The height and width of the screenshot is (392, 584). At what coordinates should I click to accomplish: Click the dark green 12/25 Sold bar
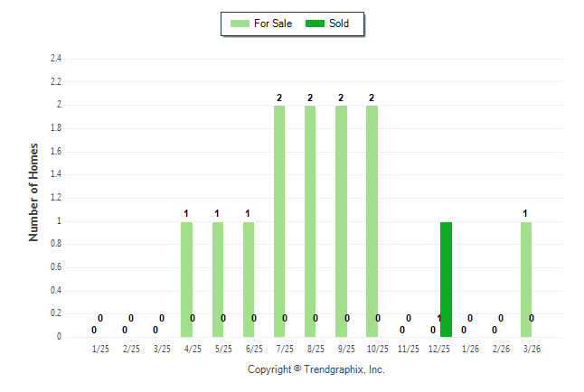click(x=446, y=279)
